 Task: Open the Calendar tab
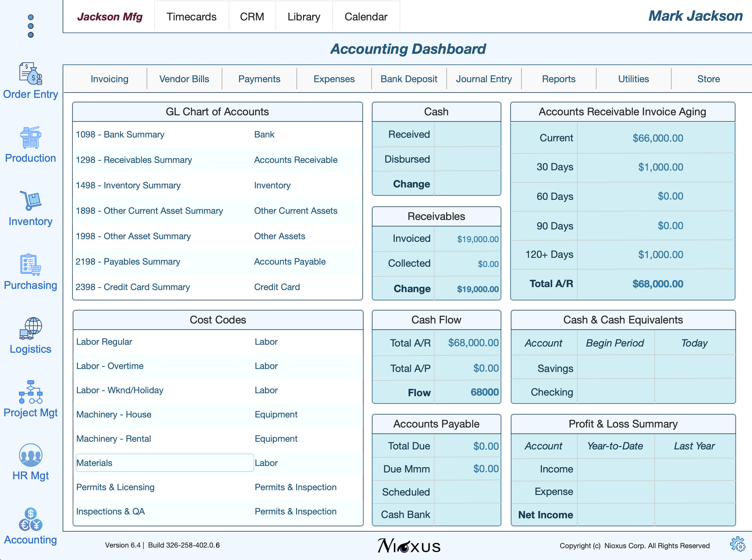pos(366,17)
